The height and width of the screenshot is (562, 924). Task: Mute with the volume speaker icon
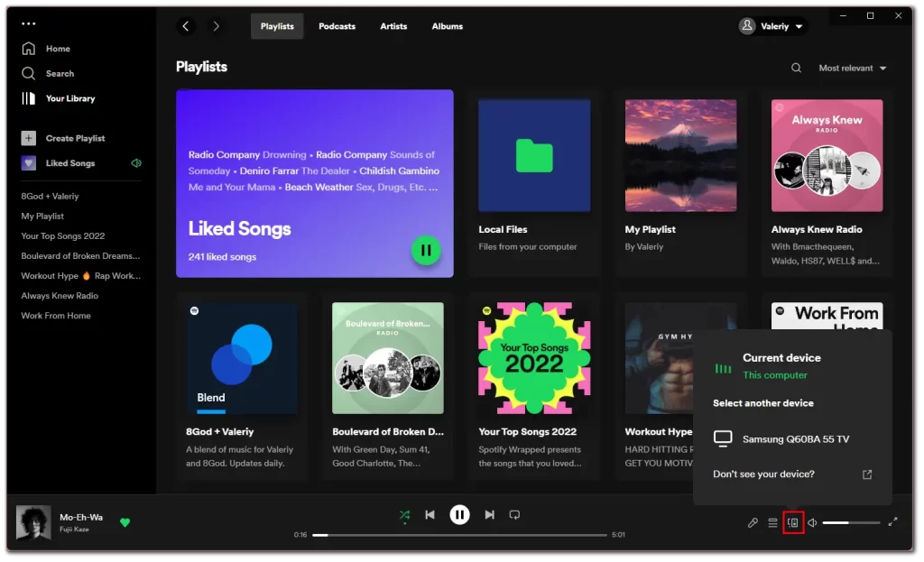[813, 522]
